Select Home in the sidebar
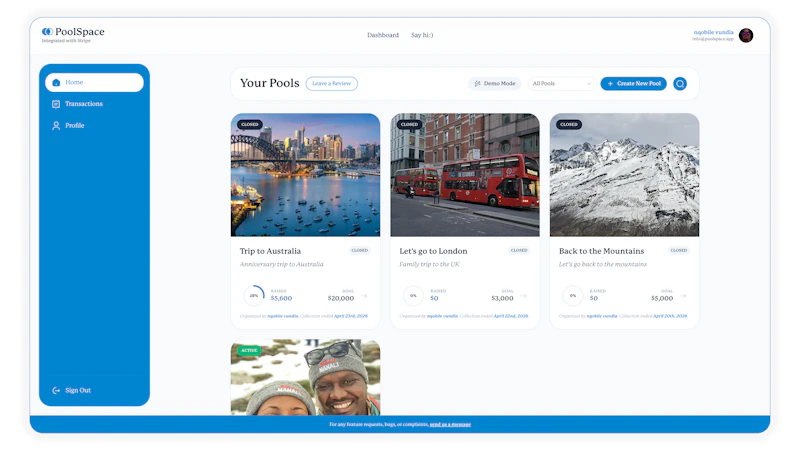This screenshot has height=450, width=800. (x=94, y=82)
